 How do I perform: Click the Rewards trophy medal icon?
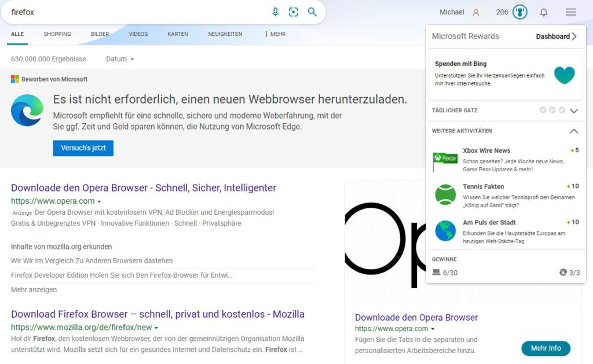[519, 12]
